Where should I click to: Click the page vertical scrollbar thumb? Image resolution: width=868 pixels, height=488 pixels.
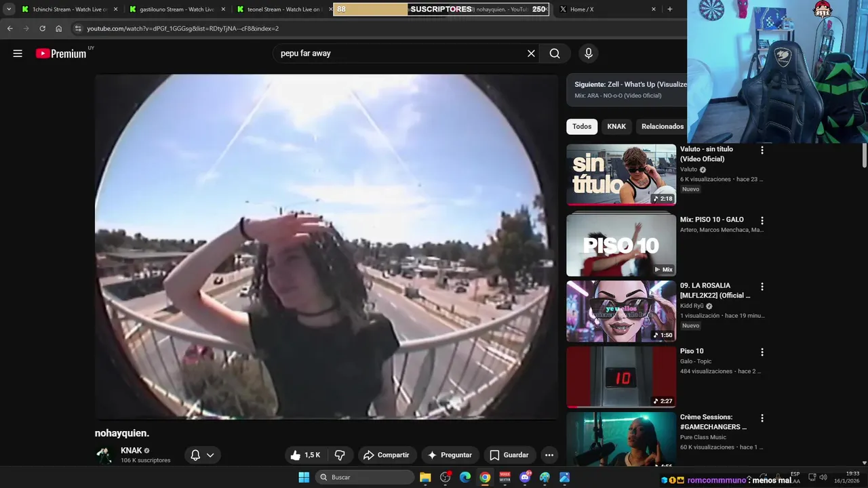coord(865,156)
